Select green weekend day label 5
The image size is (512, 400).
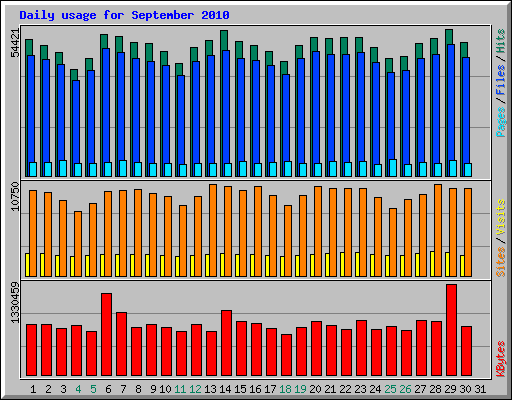[x=93, y=389]
